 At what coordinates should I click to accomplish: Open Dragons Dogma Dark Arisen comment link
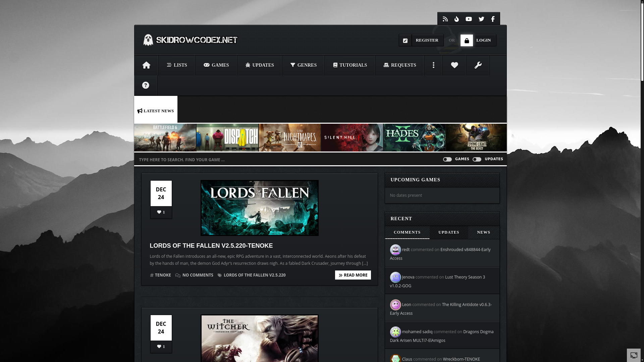442,336
